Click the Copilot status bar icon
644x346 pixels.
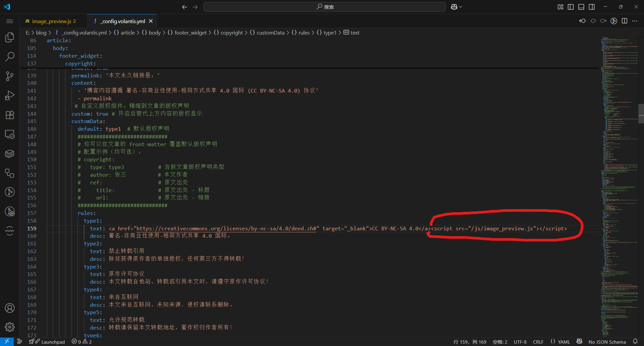click(x=579, y=342)
